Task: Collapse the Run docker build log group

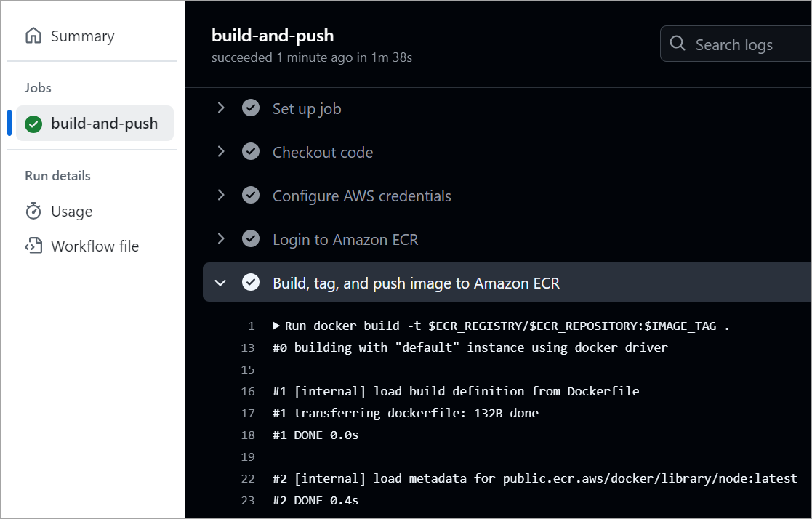Action: click(x=276, y=325)
